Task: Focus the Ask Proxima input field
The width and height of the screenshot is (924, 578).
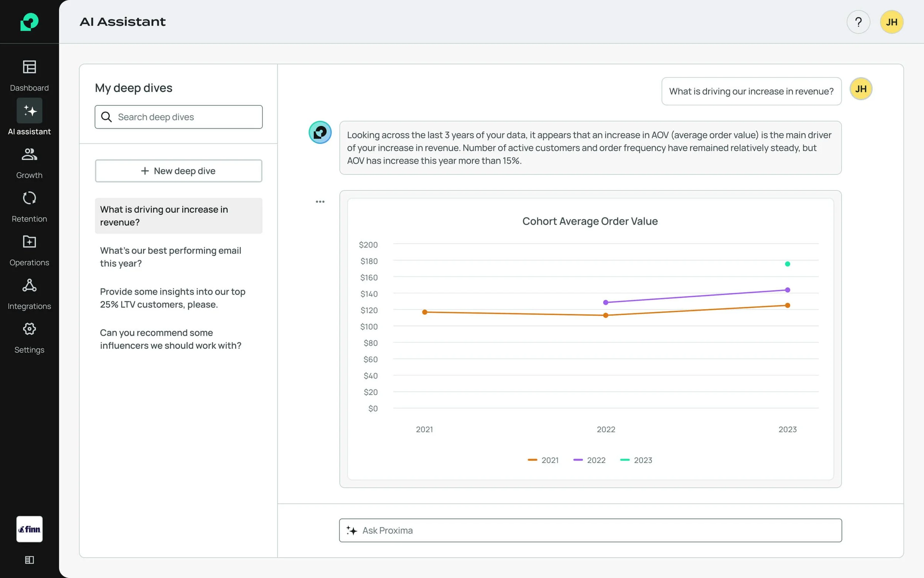Action: point(590,530)
